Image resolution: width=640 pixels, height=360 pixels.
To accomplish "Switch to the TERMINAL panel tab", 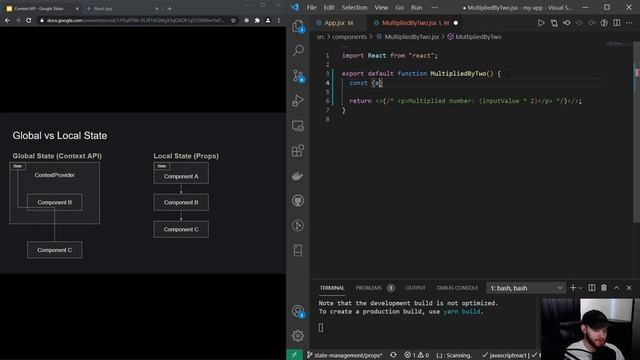I will tap(332, 288).
